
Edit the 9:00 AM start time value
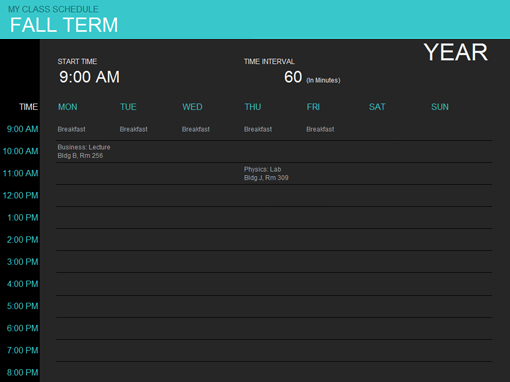(89, 77)
